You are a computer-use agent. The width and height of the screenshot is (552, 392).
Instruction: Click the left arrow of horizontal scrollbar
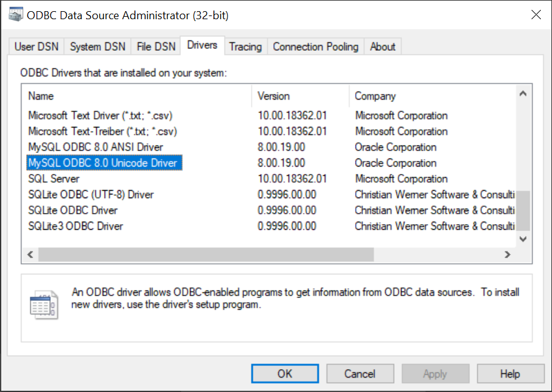pos(30,255)
